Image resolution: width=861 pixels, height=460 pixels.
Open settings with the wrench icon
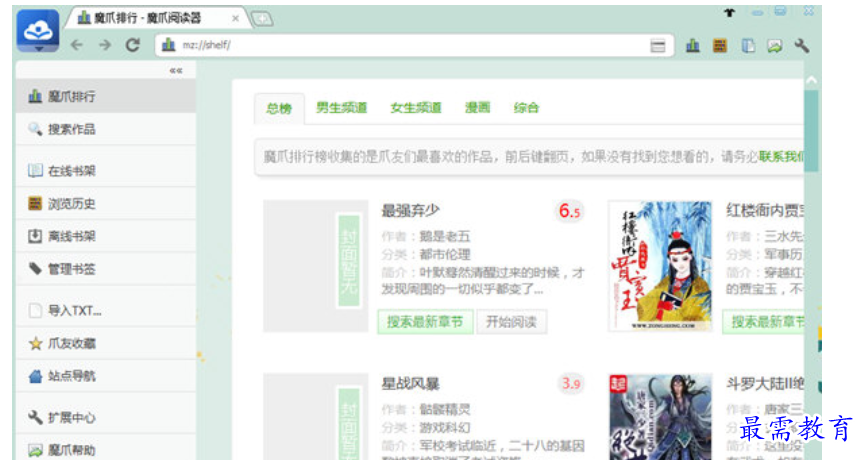802,46
